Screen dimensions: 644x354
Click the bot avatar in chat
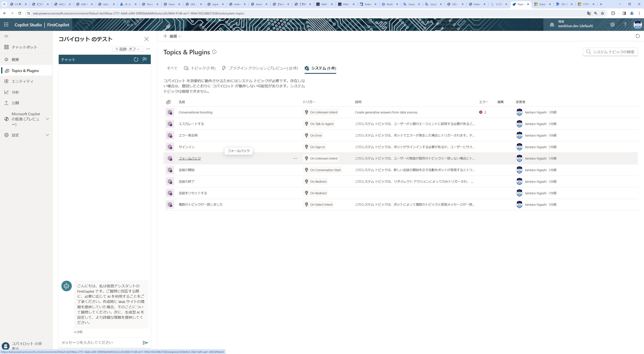click(67, 286)
